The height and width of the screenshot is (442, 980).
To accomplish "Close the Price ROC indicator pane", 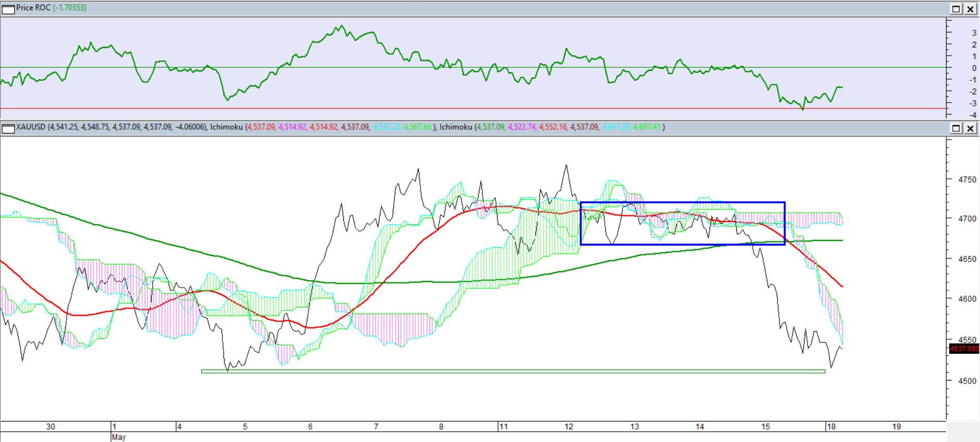I will (970, 9).
